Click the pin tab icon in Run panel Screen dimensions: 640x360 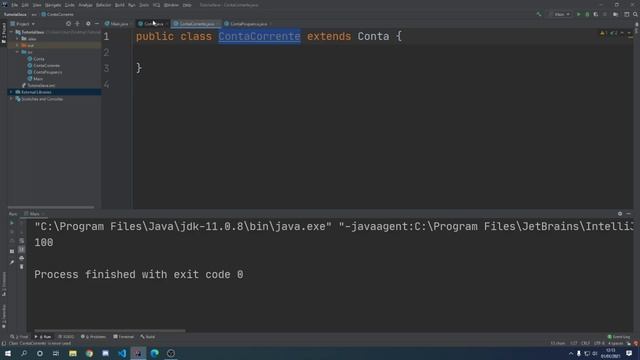pyautogui.click(x=12, y=262)
